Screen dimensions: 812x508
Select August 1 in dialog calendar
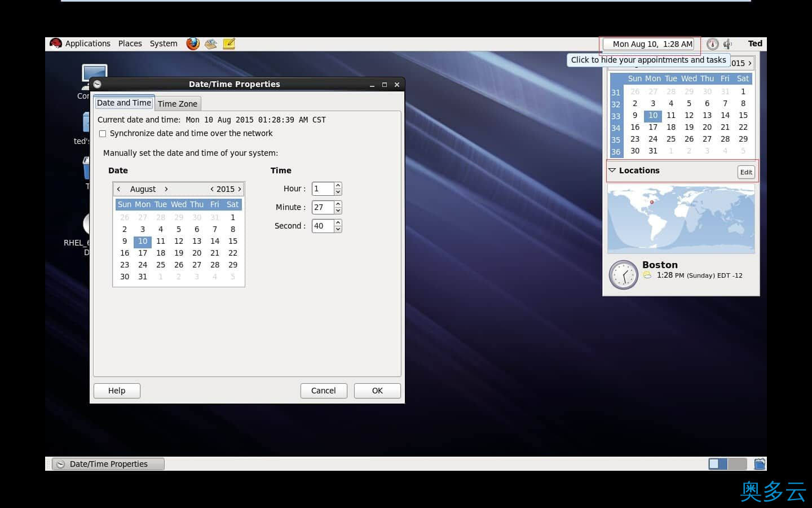(x=233, y=217)
